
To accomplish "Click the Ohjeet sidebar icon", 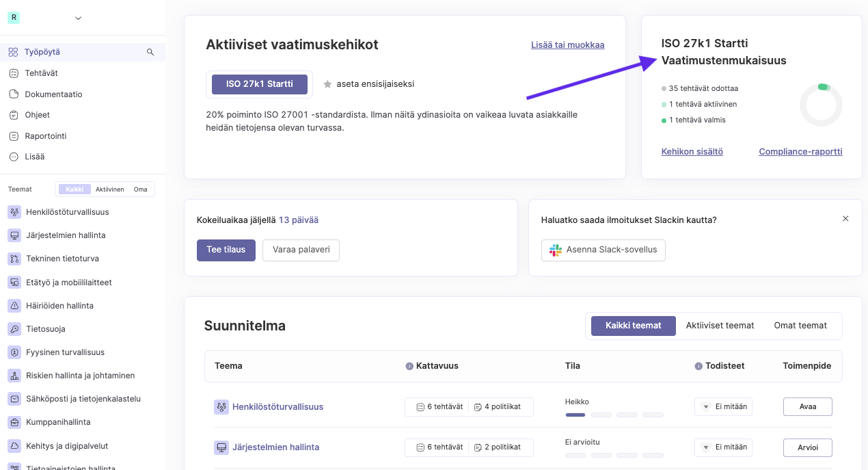I will click(13, 115).
